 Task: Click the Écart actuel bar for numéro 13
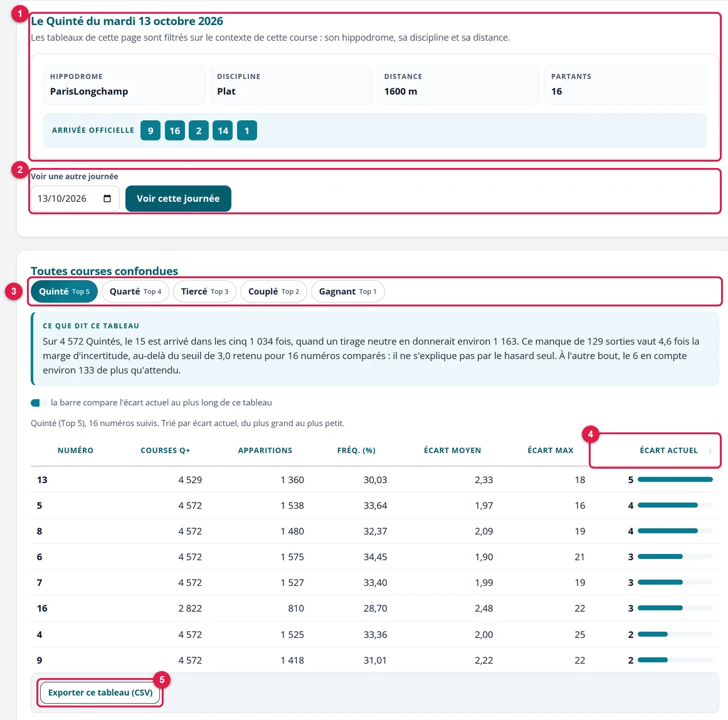tap(675, 480)
